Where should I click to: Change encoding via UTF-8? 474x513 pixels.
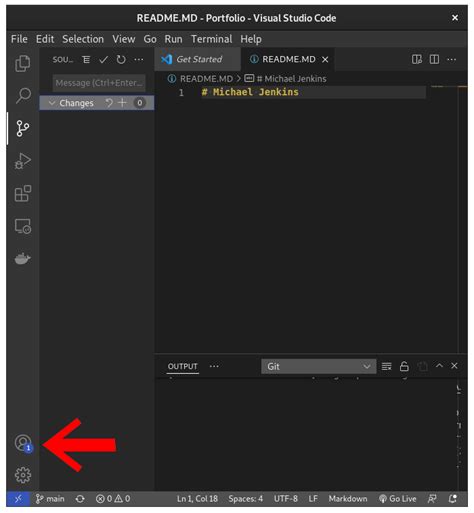click(286, 499)
